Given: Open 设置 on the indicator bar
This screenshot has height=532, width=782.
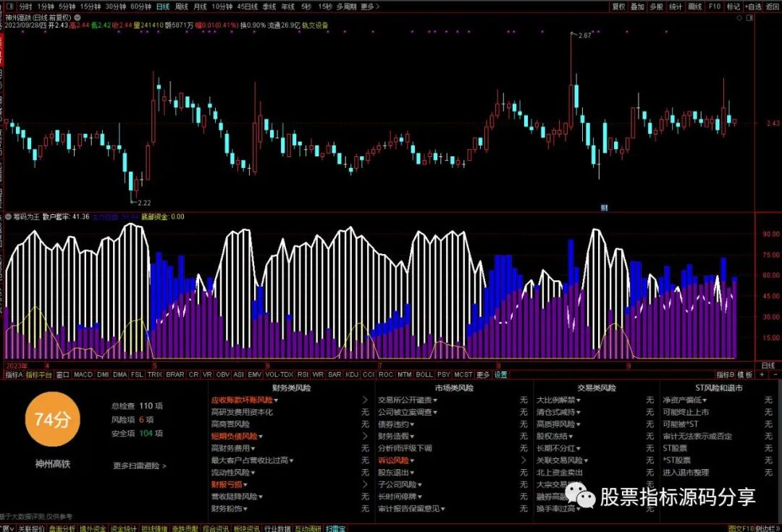Looking at the screenshot, I should tap(500, 374).
